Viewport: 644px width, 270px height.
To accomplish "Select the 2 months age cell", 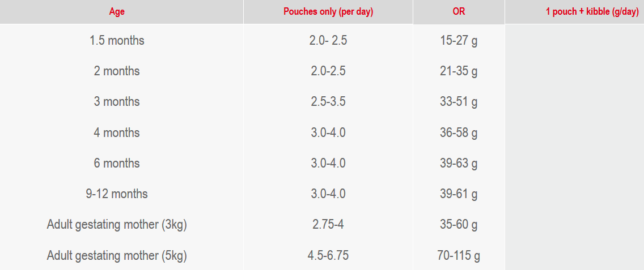I will (117, 71).
